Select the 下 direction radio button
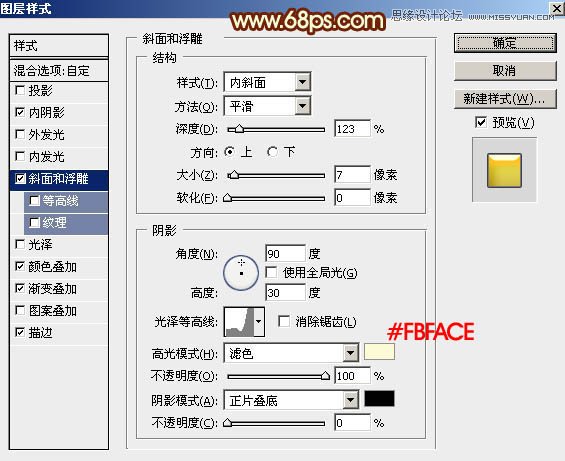The image size is (565, 461). click(x=272, y=152)
